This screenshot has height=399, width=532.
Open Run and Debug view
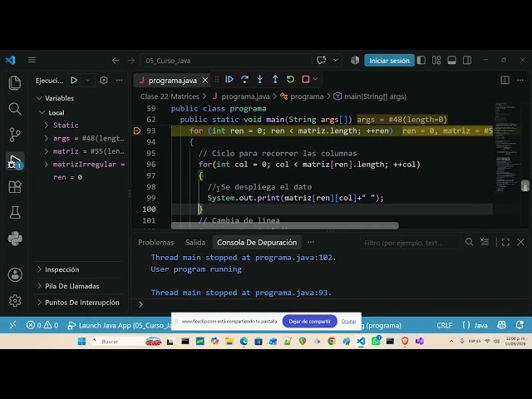coord(15,160)
